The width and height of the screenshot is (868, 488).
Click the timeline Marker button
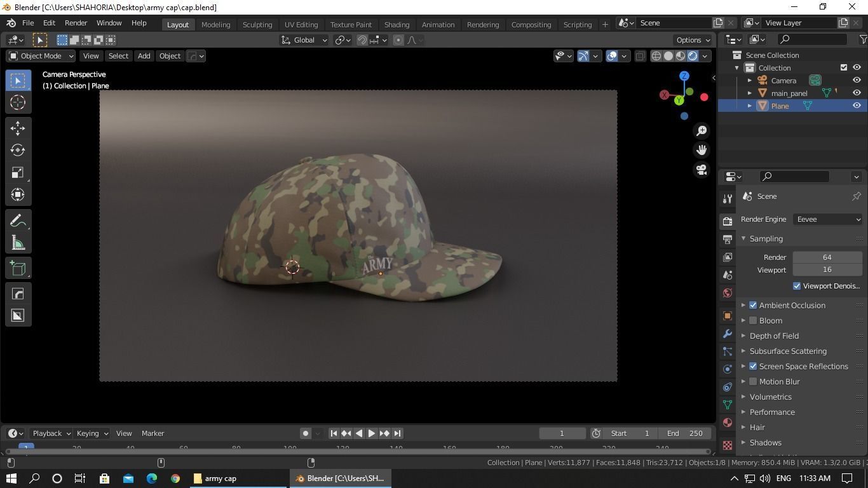point(153,433)
